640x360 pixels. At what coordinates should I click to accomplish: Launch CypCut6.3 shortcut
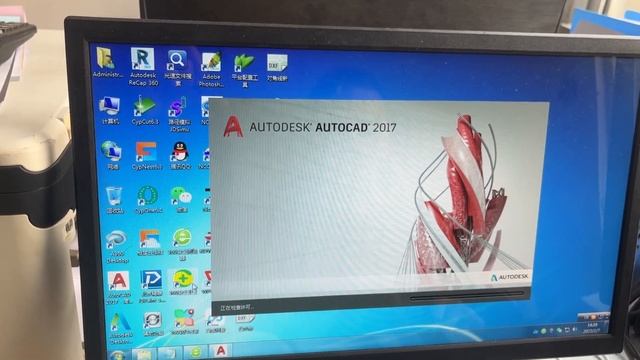[x=144, y=110]
